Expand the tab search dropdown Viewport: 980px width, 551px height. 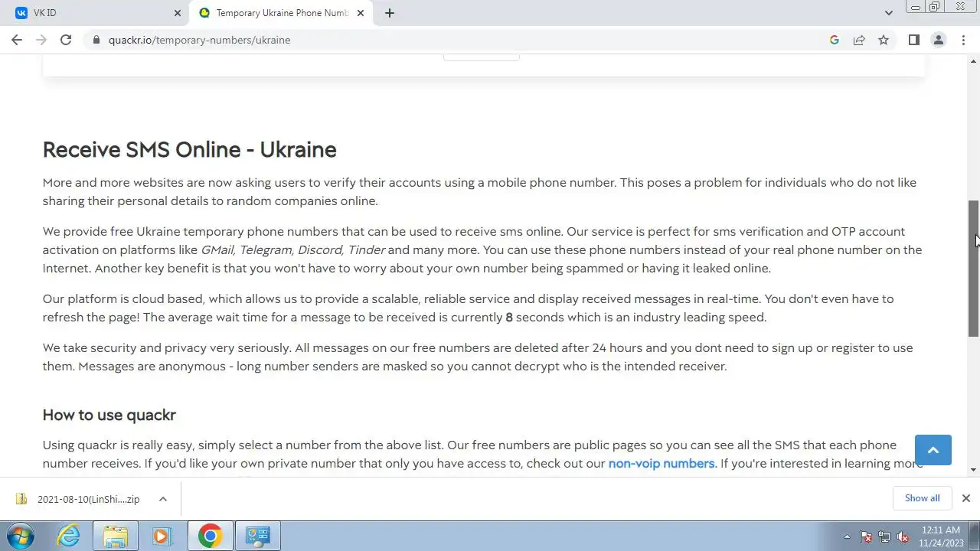(x=888, y=13)
